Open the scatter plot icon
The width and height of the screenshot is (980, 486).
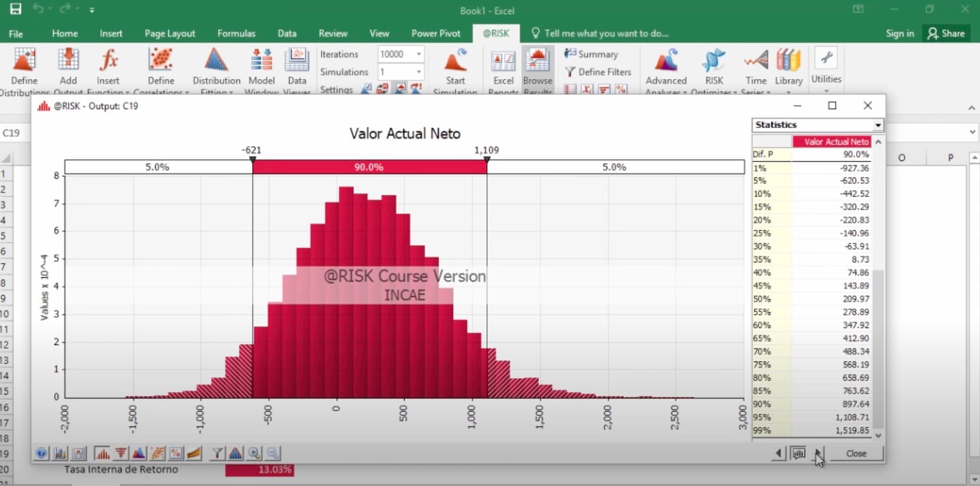pos(157,453)
